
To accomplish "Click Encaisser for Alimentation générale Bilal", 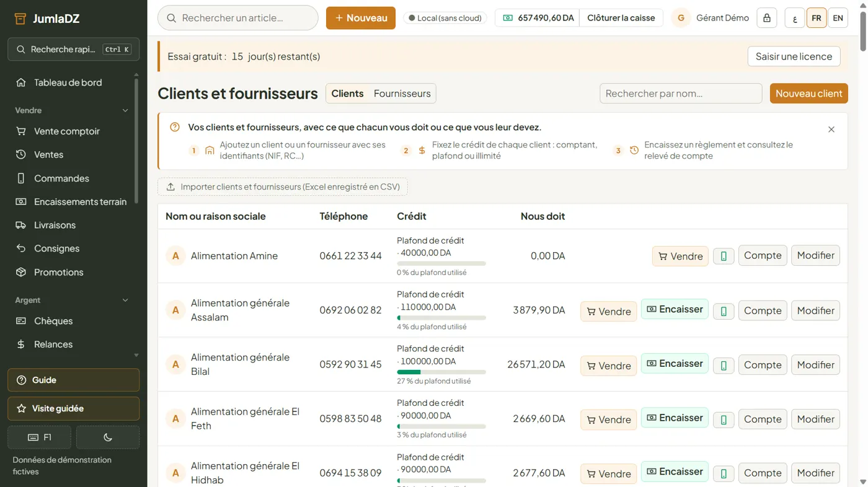I will (x=675, y=364).
